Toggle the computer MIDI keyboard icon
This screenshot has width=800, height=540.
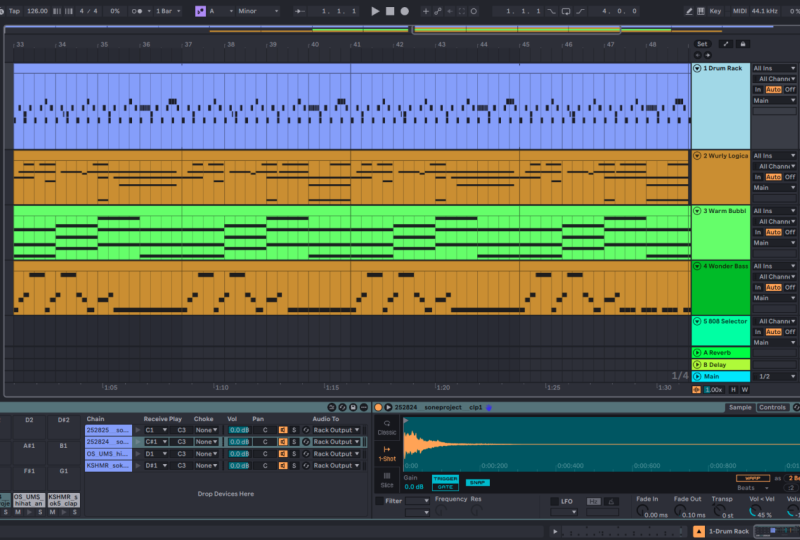coord(701,11)
